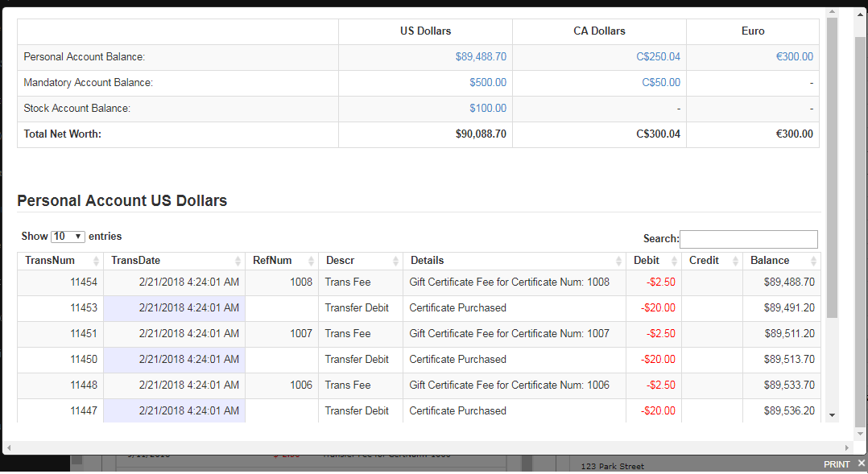Image resolution: width=868 pixels, height=474 pixels.
Task: Click Trans Fee in row 11454
Action: 348,282
